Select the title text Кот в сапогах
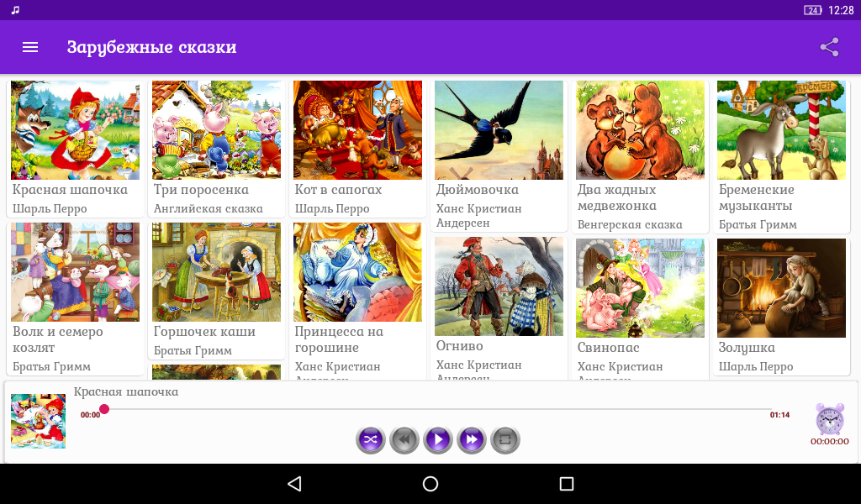861x504 pixels. tap(338, 190)
